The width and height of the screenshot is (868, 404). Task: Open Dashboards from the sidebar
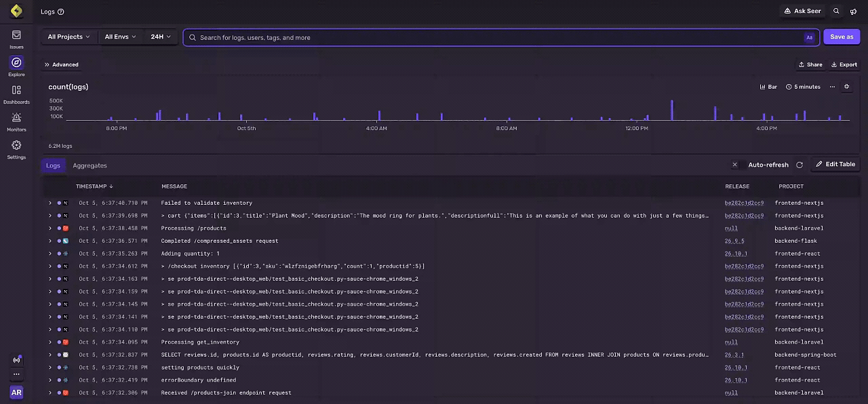pos(16,94)
